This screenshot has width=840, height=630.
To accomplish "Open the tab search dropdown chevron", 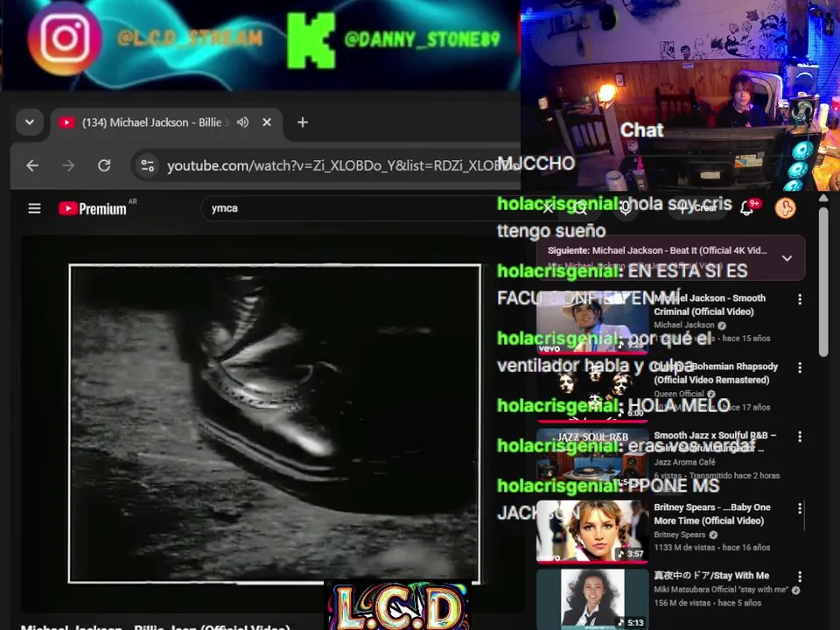I will point(30,122).
